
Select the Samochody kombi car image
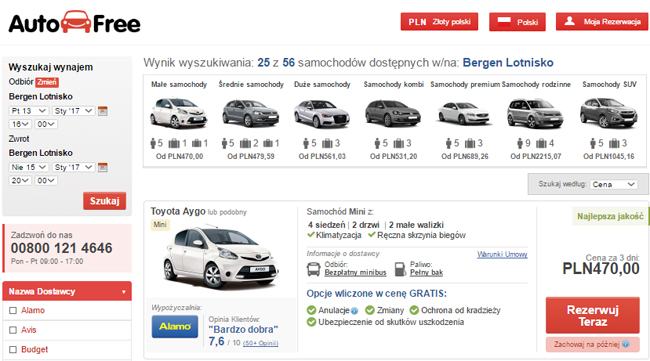pyautogui.click(x=393, y=113)
